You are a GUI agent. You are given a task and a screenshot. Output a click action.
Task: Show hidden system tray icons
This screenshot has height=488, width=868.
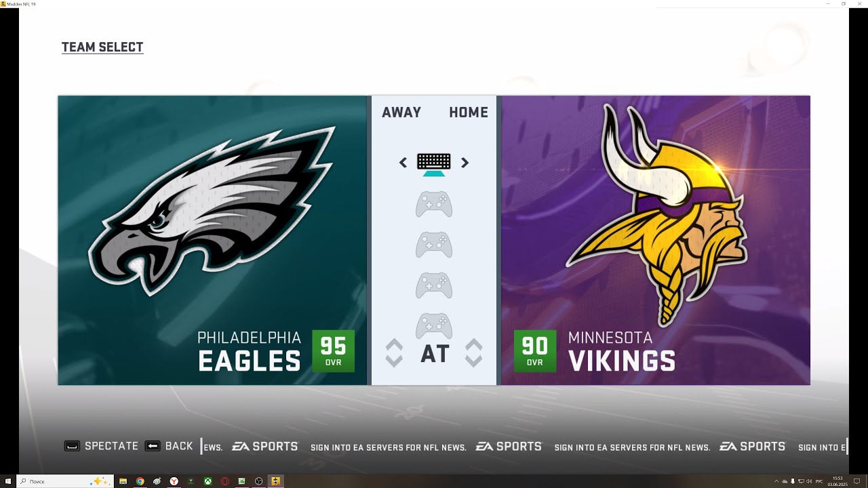point(776,481)
